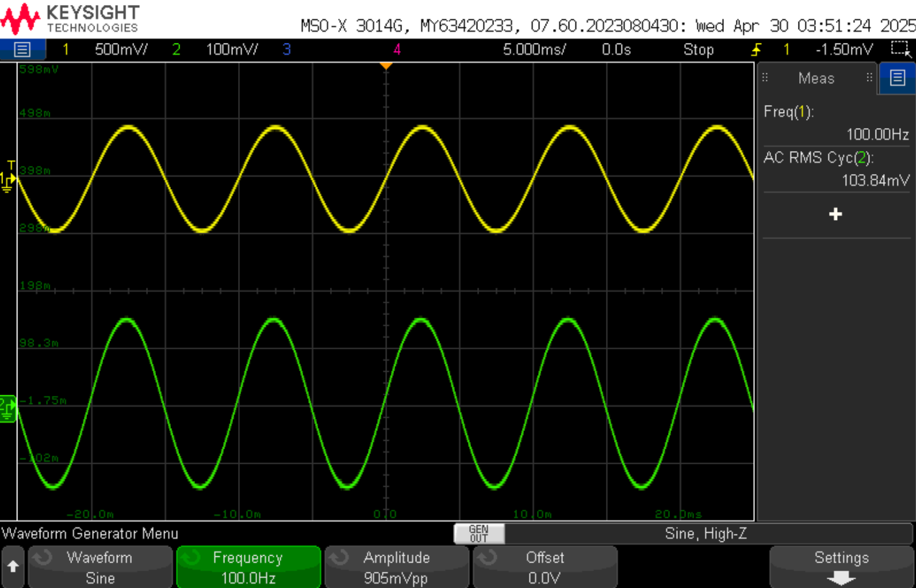Viewport: 916px width, 588px height.
Task: Click the orange trigger time reference marker
Action: tap(386, 65)
